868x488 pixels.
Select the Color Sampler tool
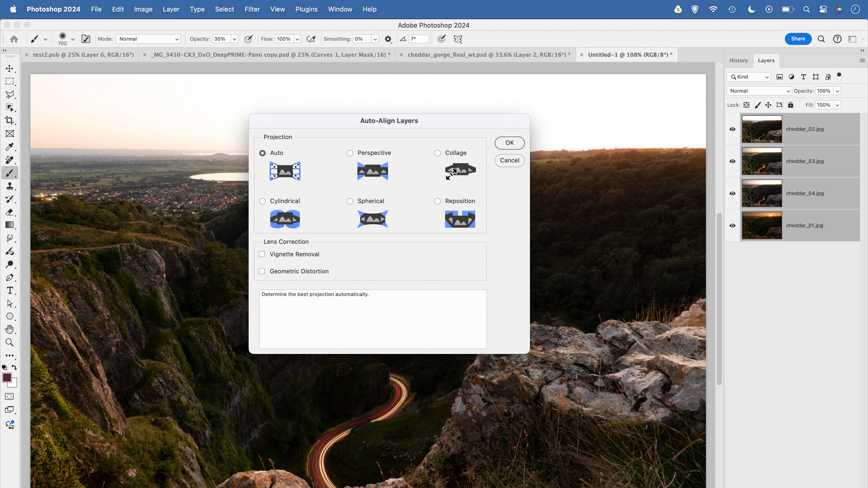[9, 147]
